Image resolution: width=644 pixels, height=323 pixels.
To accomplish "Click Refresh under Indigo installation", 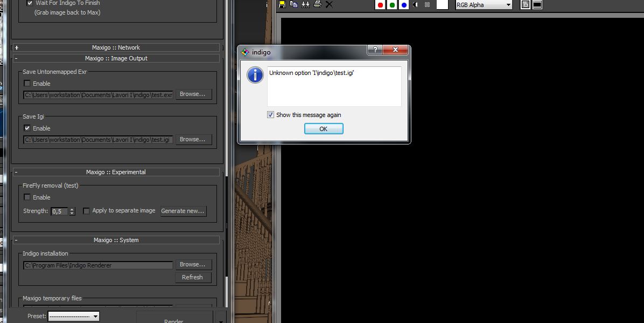I will [192, 277].
